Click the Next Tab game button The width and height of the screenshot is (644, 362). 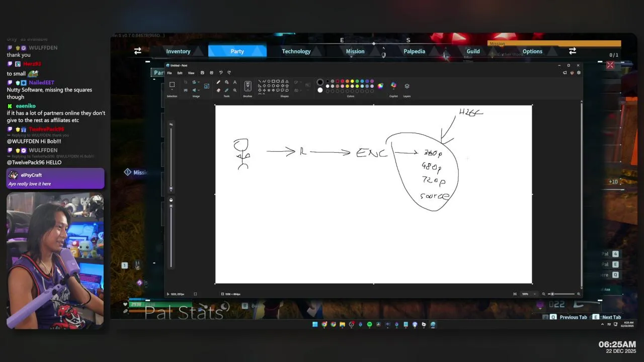click(607, 317)
